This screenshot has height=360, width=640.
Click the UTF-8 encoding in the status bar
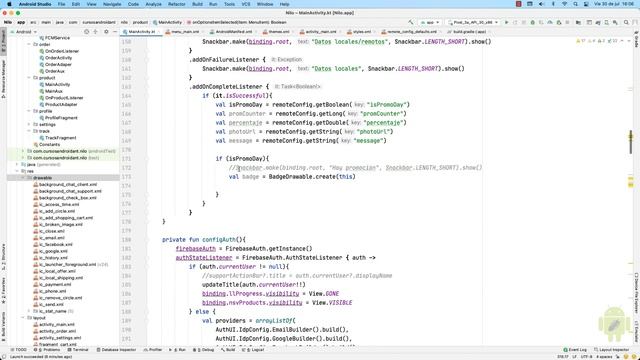click(586, 356)
